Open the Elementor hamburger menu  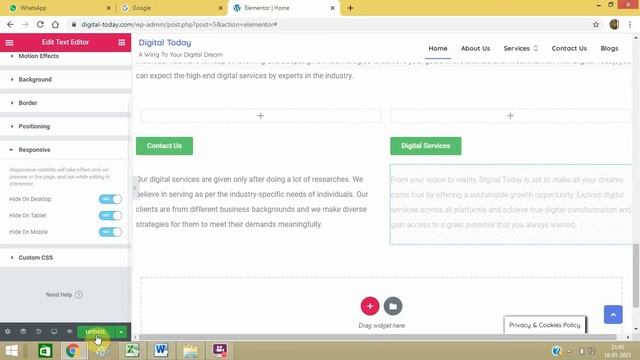point(9,42)
